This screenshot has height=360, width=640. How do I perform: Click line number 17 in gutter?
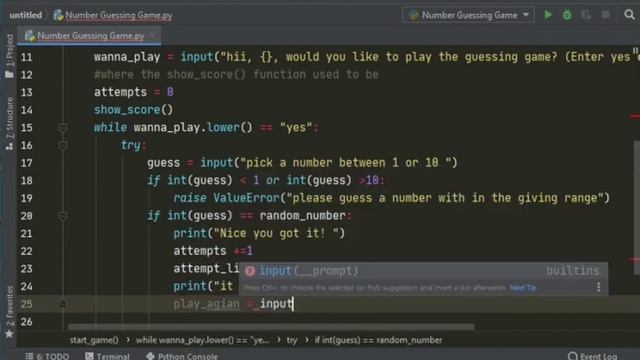pyautogui.click(x=27, y=163)
